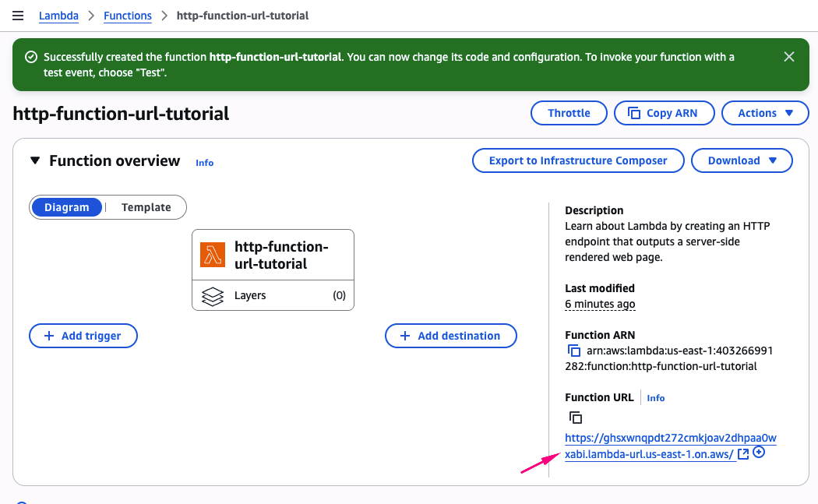This screenshot has width=818, height=504.
Task: Copy the Function ARN with copy icon
Action: pyautogui.click(x=575, y=351)
